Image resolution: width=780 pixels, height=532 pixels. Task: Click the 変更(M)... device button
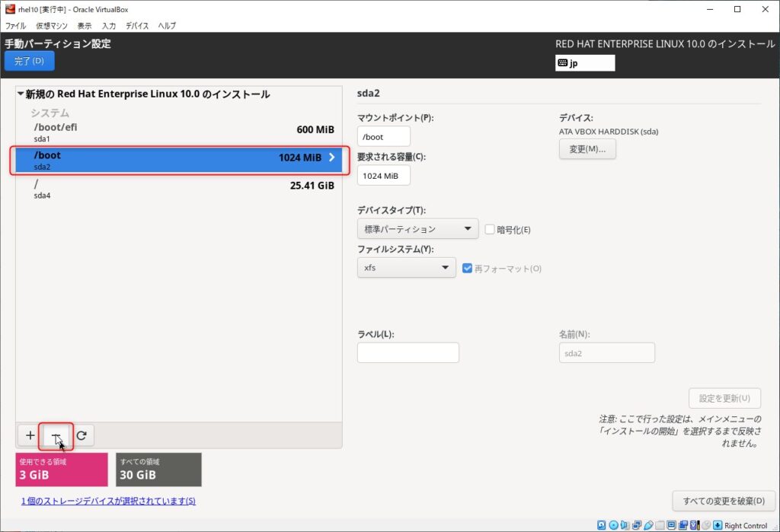click(587, 149)
